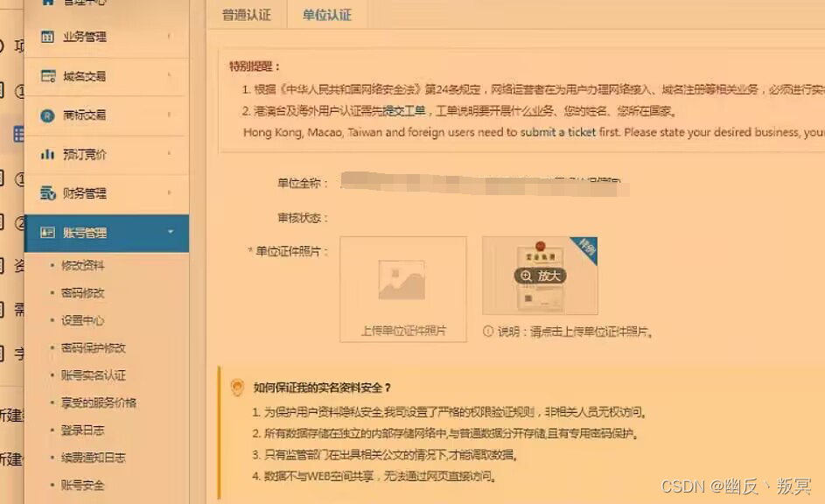Expand the 财务管理 menu arrow

169,192
